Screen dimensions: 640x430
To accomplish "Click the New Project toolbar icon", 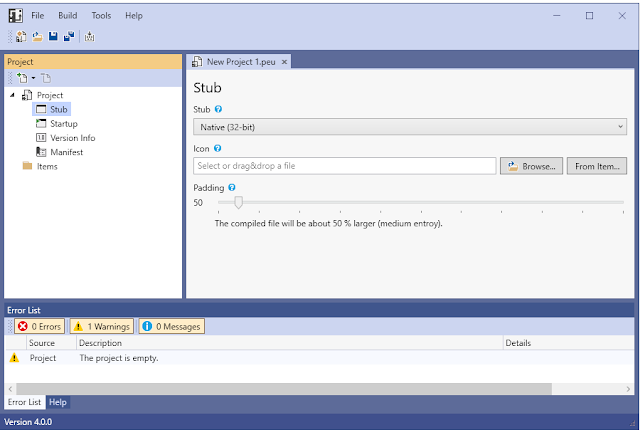I will (21, 37).
